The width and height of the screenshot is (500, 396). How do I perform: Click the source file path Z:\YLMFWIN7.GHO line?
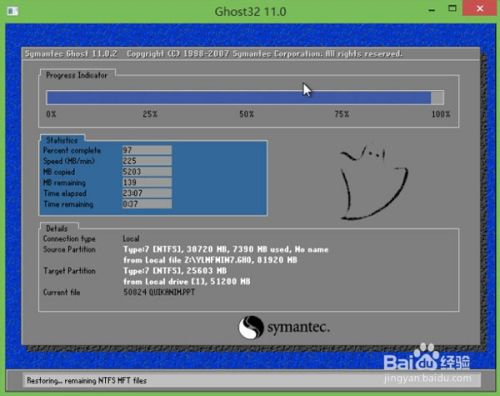[x=210, y=260]
